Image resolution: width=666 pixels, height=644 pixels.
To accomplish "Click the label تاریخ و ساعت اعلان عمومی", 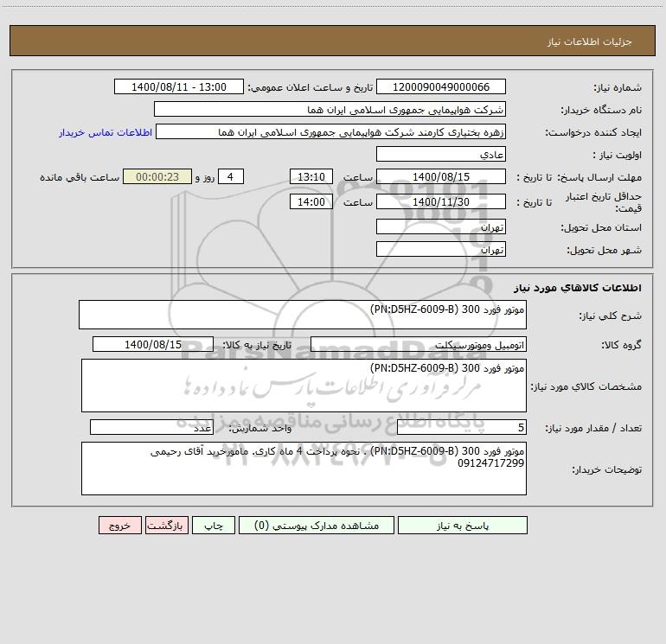I will point(311,87).
